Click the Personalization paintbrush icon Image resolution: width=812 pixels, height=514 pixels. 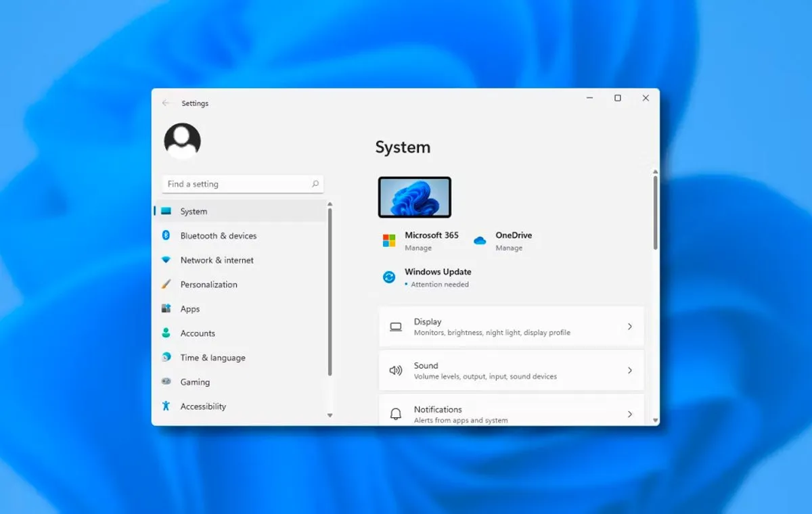point(166,285)
